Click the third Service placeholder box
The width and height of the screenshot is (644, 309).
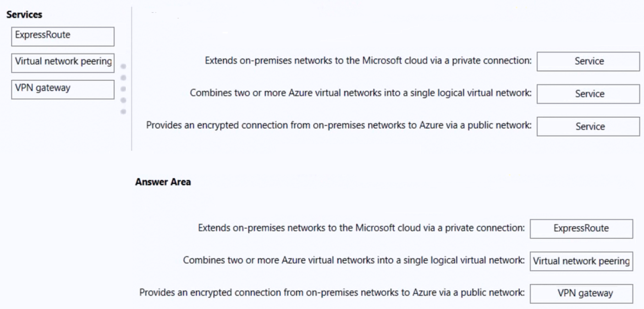coord(587,126)
